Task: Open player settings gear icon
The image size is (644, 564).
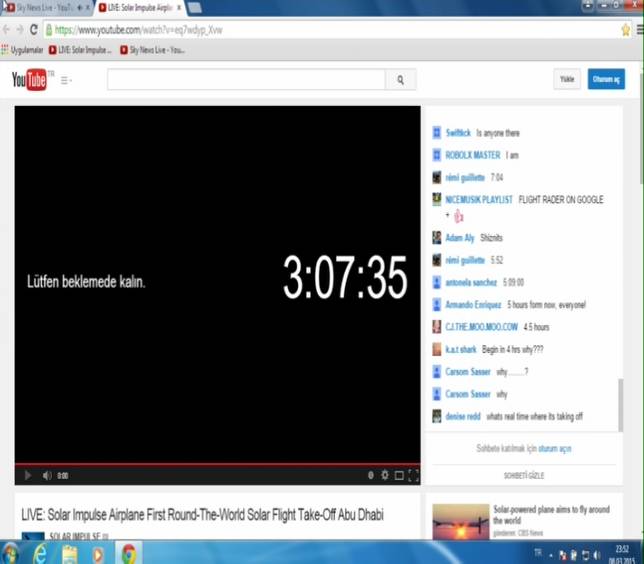Action: [x=384, y=475]
